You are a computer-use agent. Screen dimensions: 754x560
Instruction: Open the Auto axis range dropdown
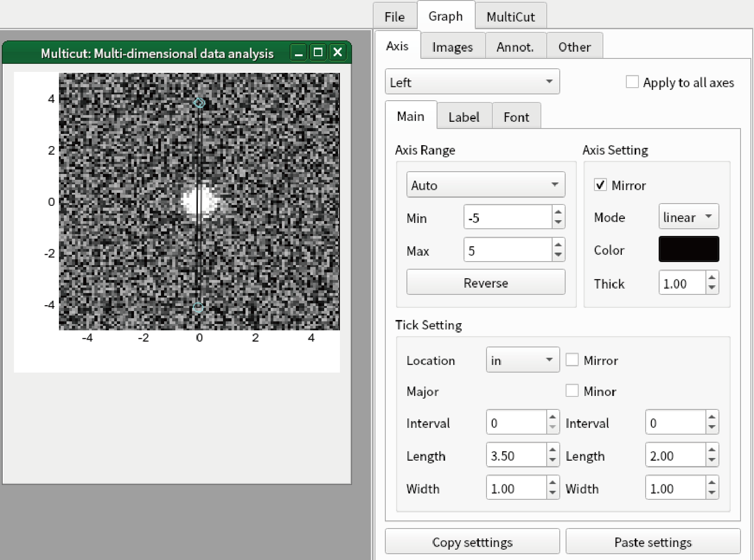click(x=486, y=185)
